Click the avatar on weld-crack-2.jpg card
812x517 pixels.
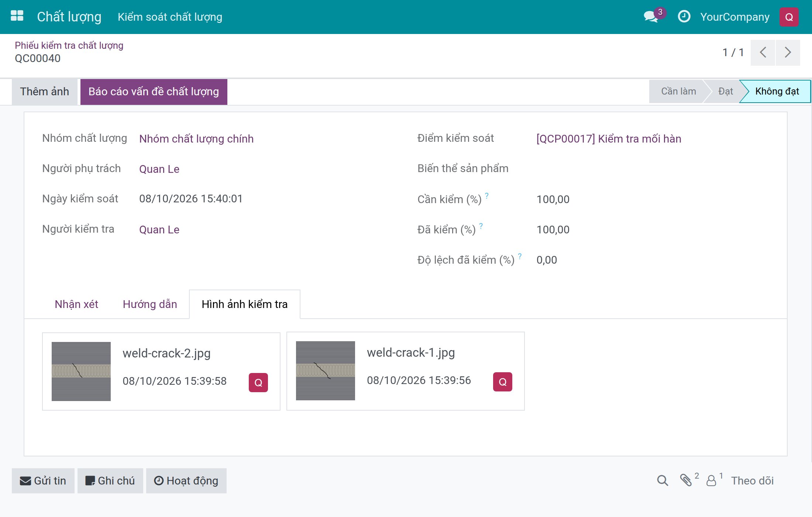tap(258, 383)
